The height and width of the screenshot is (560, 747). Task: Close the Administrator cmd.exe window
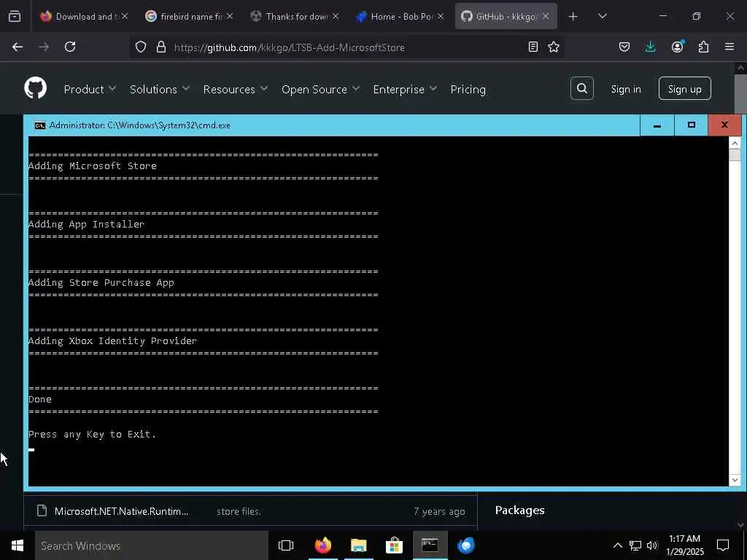point(724,125)
